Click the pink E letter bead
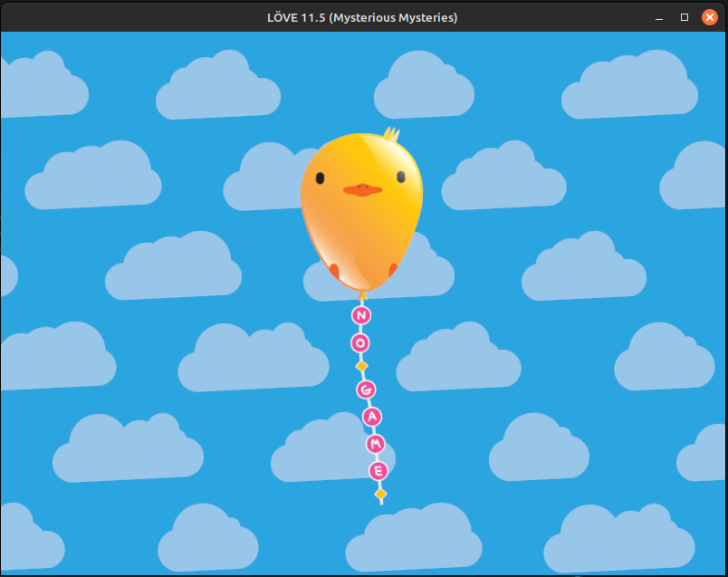 pyautogui.click(x=378, y=471)
